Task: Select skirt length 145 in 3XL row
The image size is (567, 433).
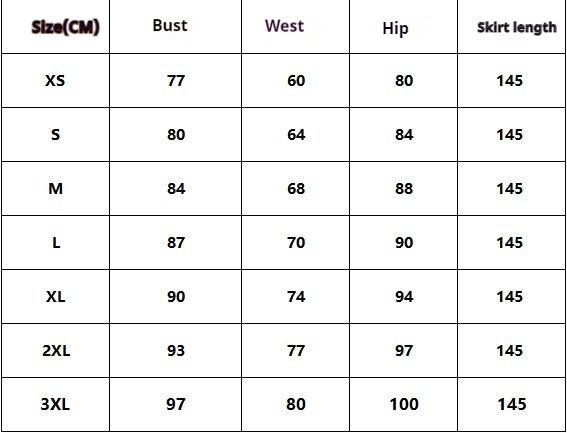Action: [x=512, y=404]
